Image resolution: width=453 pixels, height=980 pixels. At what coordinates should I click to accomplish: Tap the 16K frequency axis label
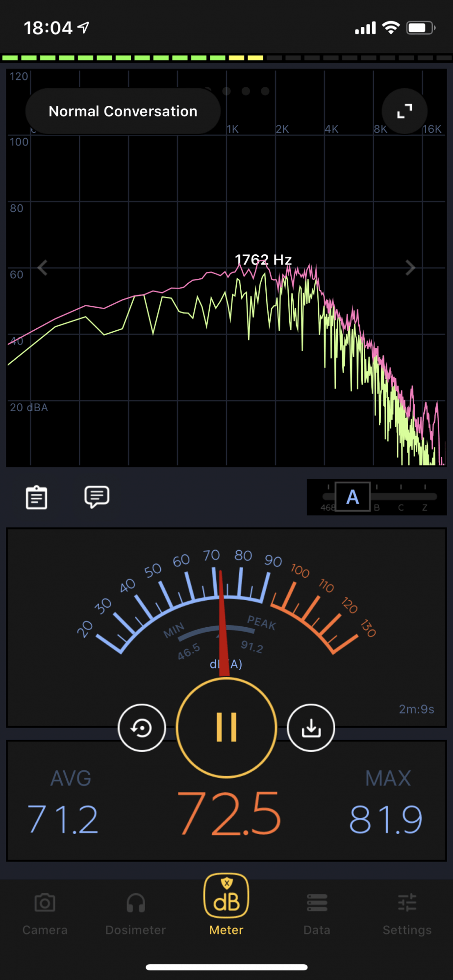[432, 129]
